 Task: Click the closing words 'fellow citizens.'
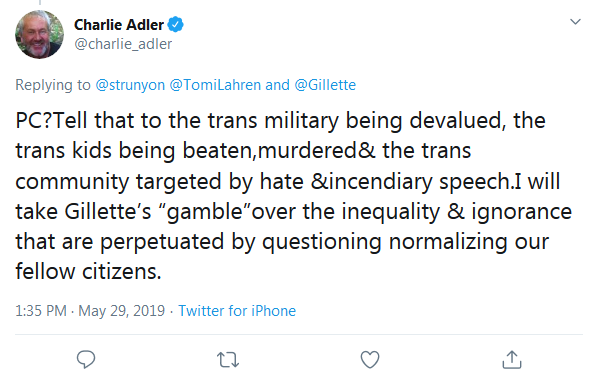click(88, 272)
